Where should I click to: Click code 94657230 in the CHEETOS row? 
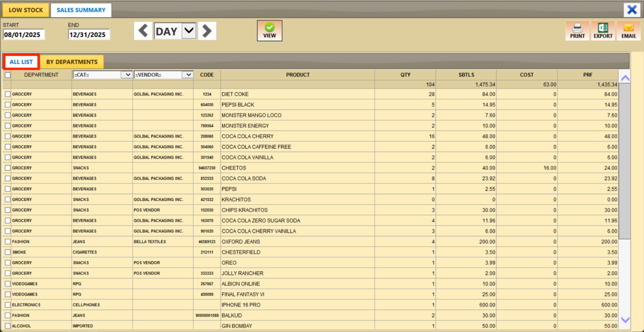click(207, 168)
